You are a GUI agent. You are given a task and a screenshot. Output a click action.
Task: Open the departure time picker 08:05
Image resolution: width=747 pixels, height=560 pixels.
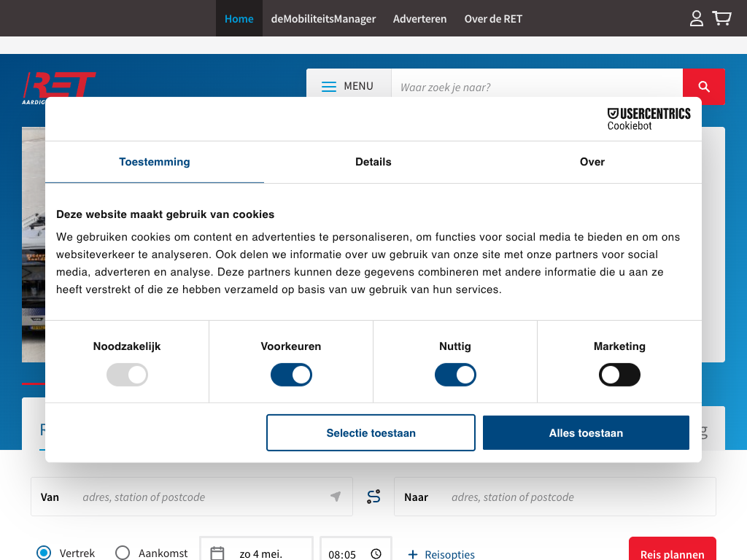(355, 553)
